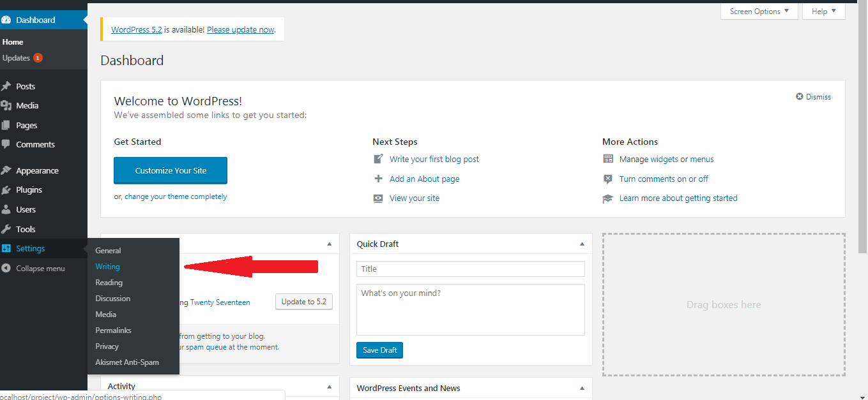Click the Collapse menu arrow icon
The height and width of the screenshot is (400, 868).
(x=6, y=268)
